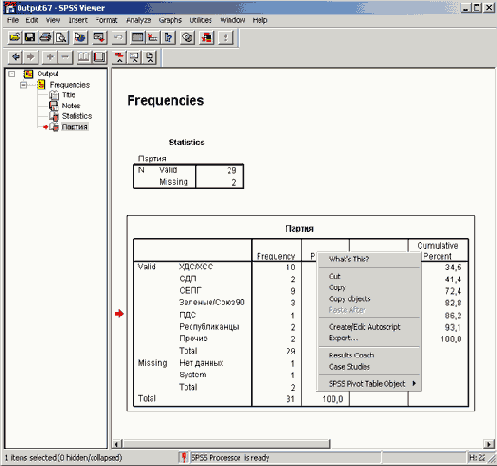497x466 pixels.
Task: Select Export... from the context menu
Action: (x=343, y=338)
